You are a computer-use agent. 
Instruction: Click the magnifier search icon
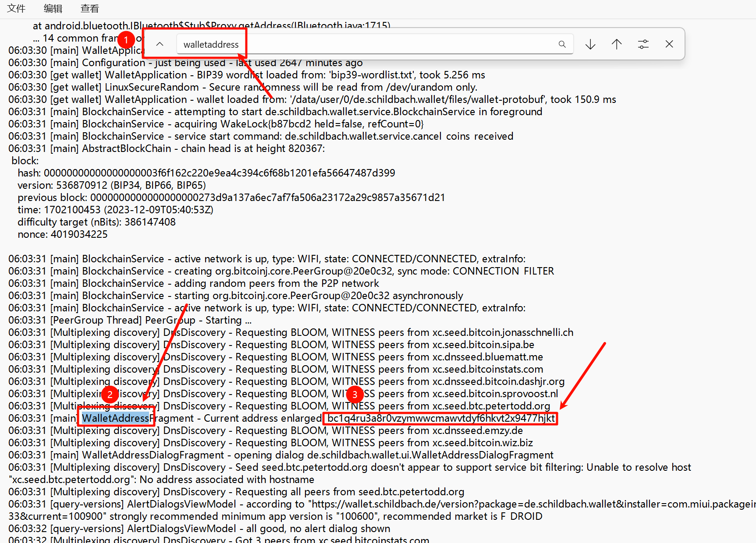562,44
